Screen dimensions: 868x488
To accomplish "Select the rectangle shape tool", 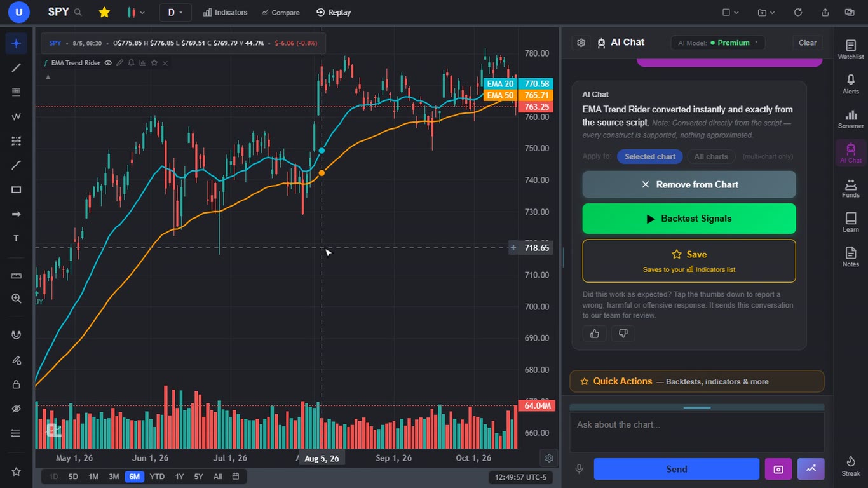I will (17, 190).
